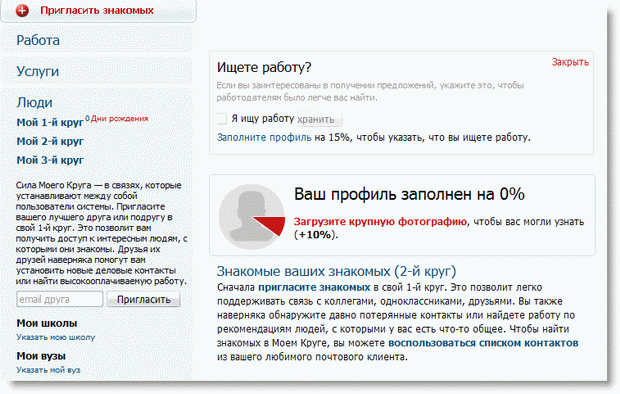Click the red plus invite icon
This screenshot has height=394, width=620.
(x=22, y=10)
